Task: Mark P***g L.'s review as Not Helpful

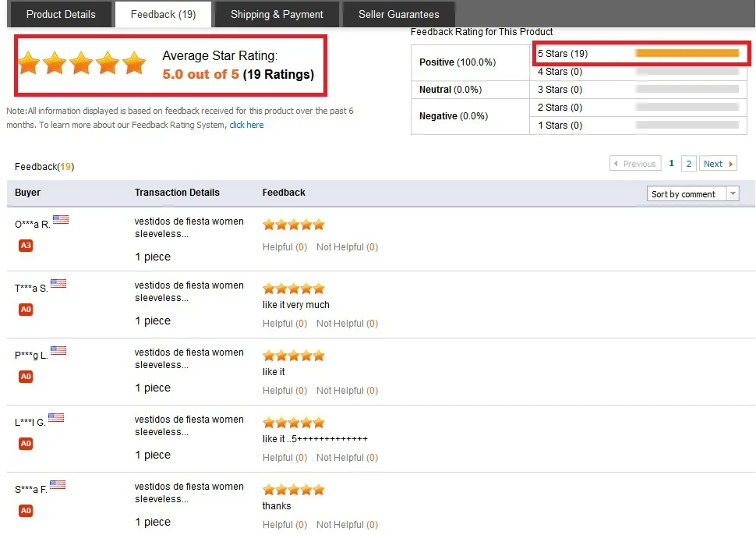Action: click(347, 390)
